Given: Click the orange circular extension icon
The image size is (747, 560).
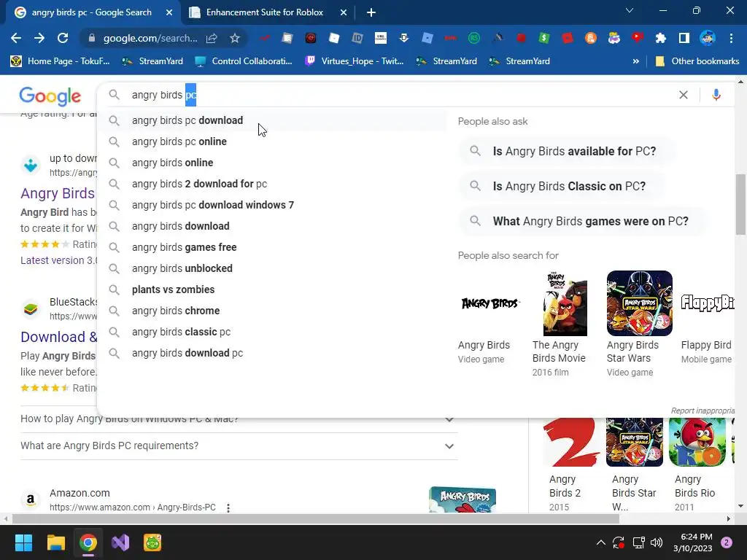Looking at the screenshot, I should [590, 38].
